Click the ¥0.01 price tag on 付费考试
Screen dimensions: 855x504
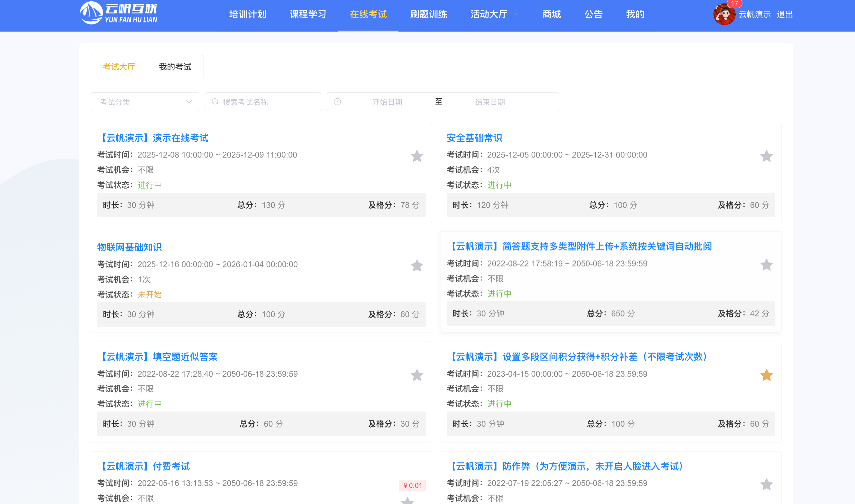(x=412, y=485)
